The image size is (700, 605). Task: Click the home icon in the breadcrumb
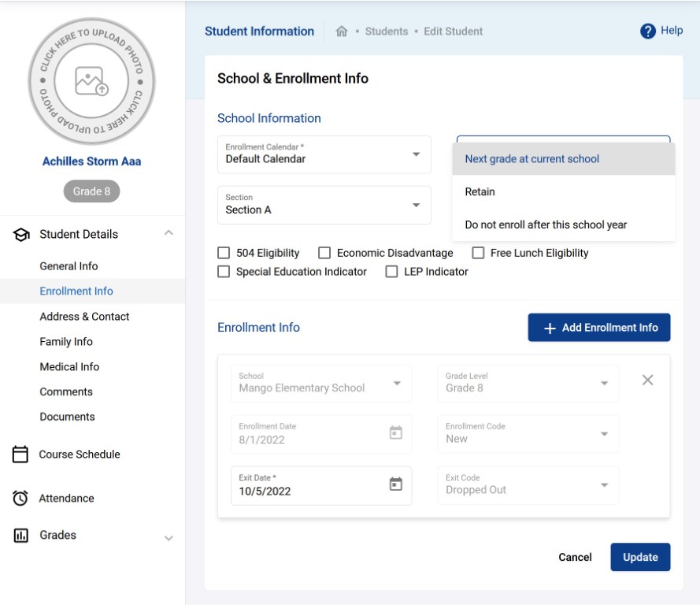click(x=342, y=32)
